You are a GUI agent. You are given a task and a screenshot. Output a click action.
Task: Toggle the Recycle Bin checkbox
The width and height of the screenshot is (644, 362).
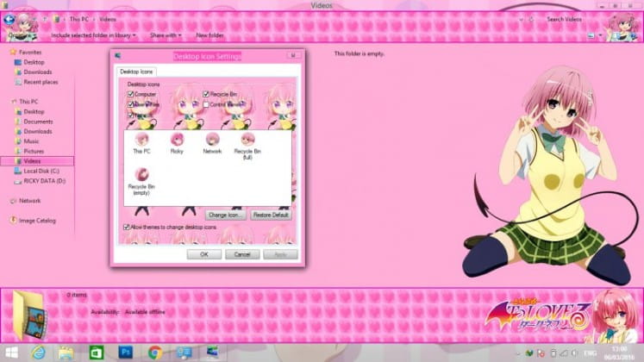tap(206, 94)
